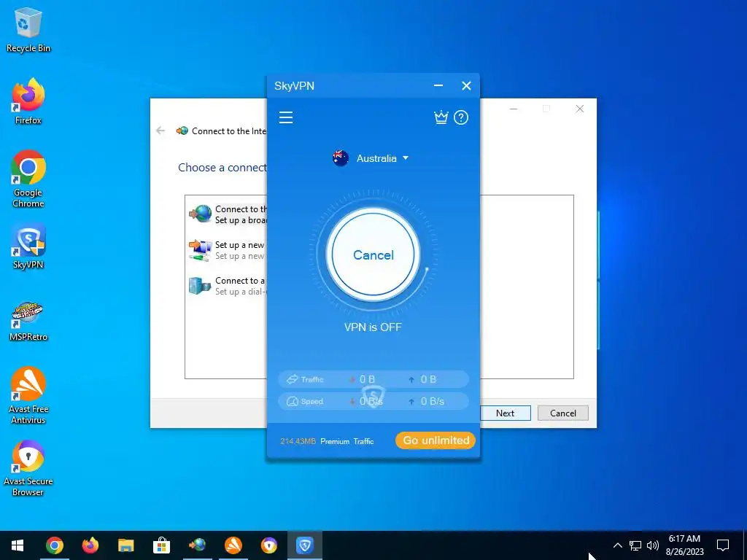Viewport: 747px width, 560px height.
Task: Open Chrome from the taskbar
Action: click(x=54, y=545)
